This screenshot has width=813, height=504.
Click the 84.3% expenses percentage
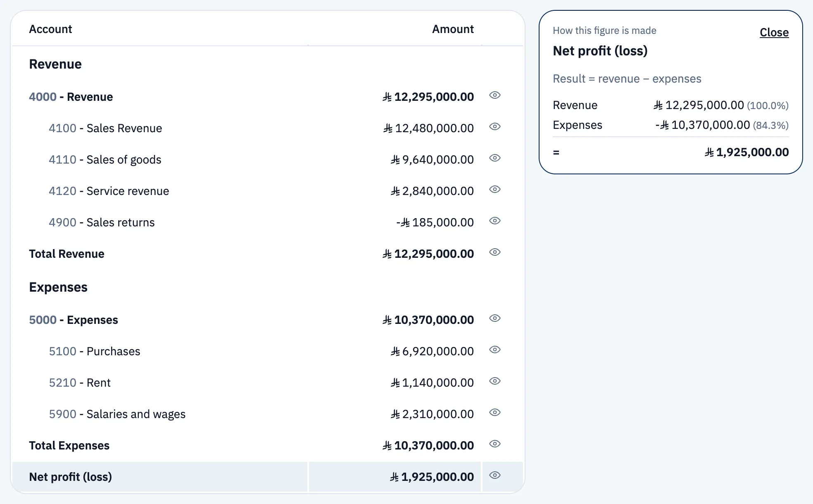[771, 126]
